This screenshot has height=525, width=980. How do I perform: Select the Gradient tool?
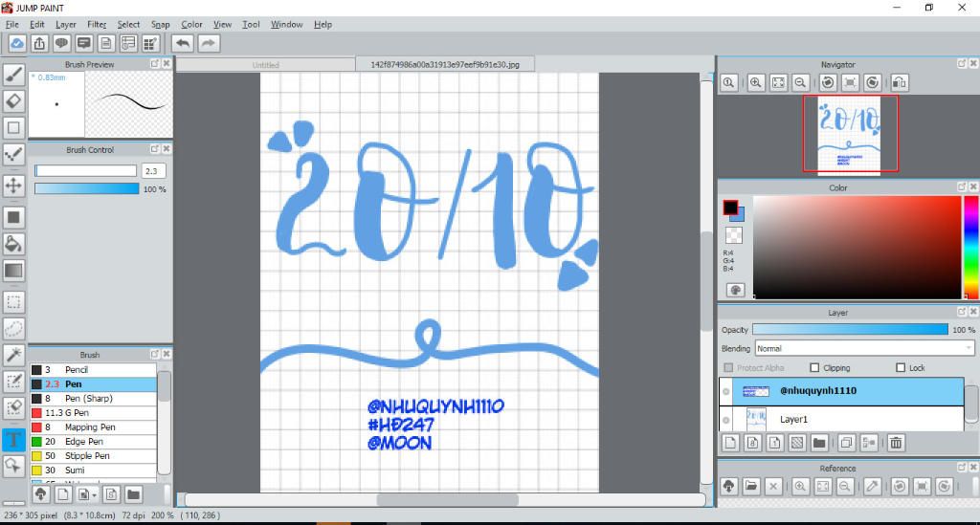(x=13, y=271)
